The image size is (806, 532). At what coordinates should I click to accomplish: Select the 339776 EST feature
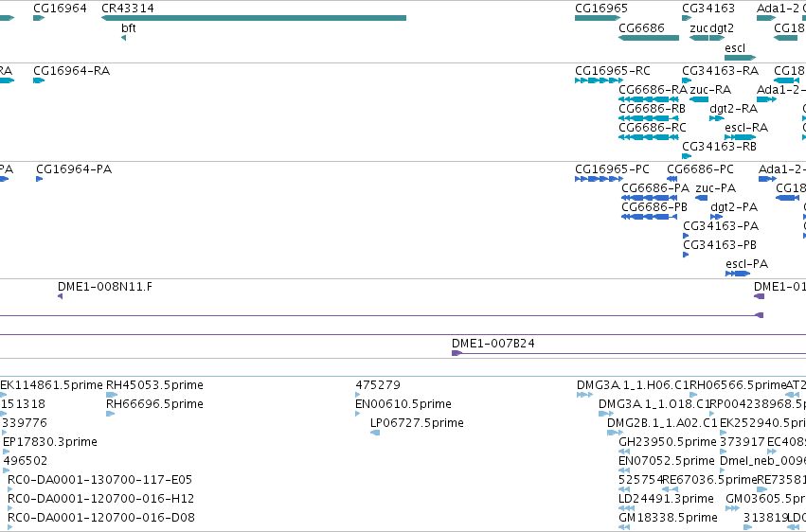point(4,433)
